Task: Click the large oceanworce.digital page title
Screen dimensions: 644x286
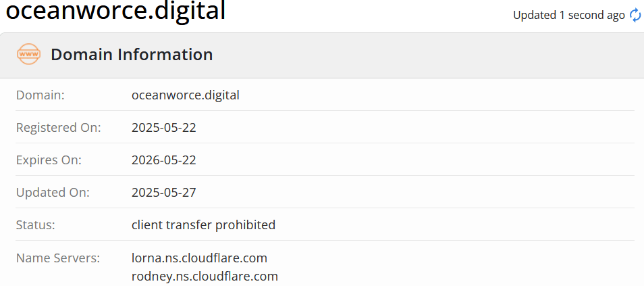Action: point(115,11)
